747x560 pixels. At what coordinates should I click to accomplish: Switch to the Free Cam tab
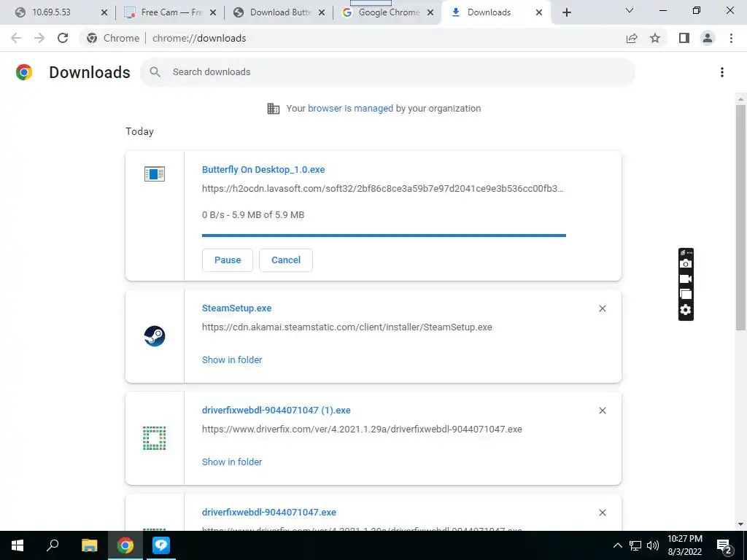[x=171, y=12]
